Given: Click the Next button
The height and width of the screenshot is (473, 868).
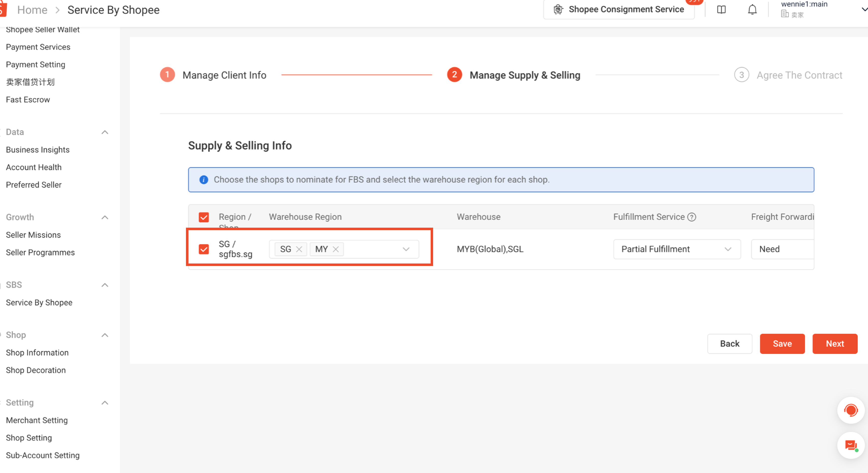Looking at the screenshot, I should tap(835, 344).
